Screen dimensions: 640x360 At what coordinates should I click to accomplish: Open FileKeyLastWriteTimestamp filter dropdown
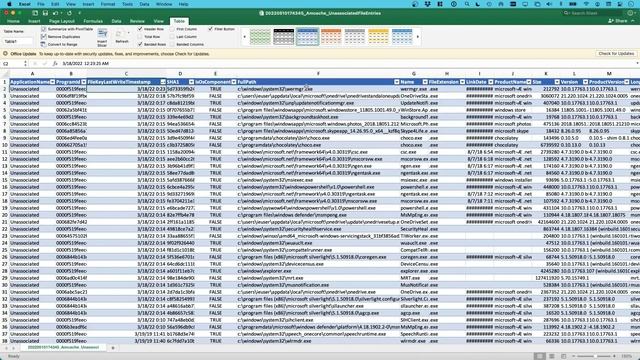[163, 82]
